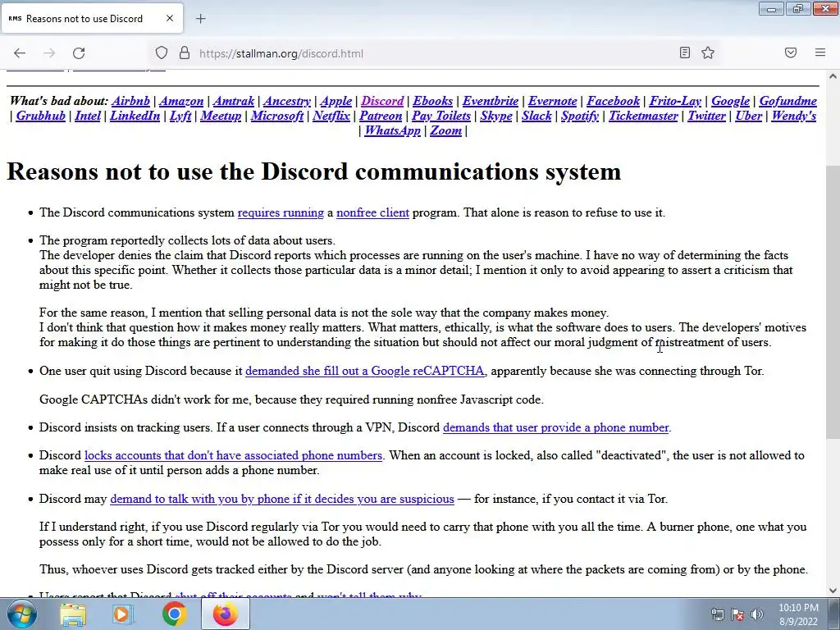Open the Ancestry link
840x630 pixels.
[287, 101]
